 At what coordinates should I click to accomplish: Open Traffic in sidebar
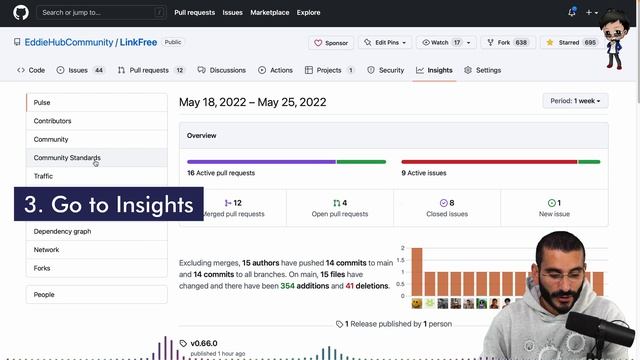click(x=97, y=176)
